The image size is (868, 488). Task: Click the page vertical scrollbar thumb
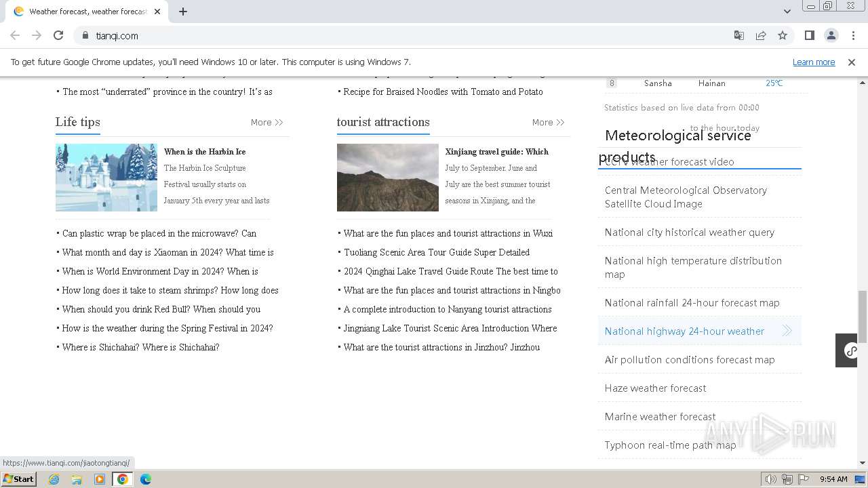point(863,317)
